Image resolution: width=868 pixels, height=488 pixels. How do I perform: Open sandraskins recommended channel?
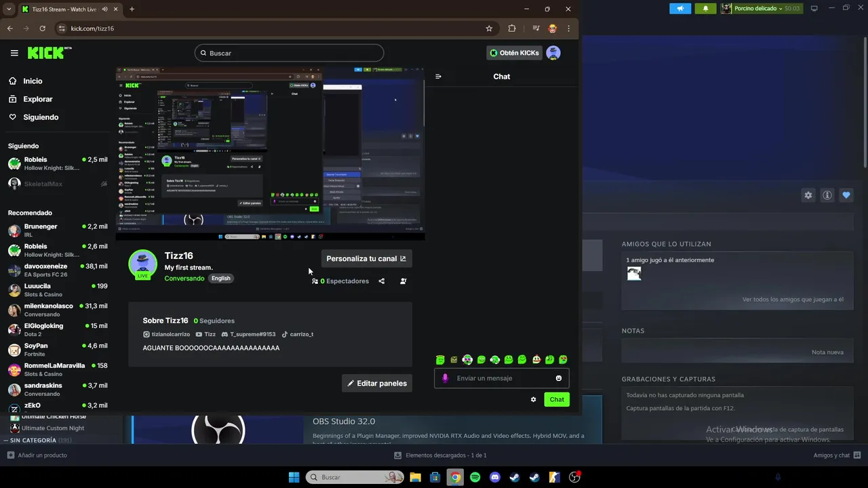58,389
